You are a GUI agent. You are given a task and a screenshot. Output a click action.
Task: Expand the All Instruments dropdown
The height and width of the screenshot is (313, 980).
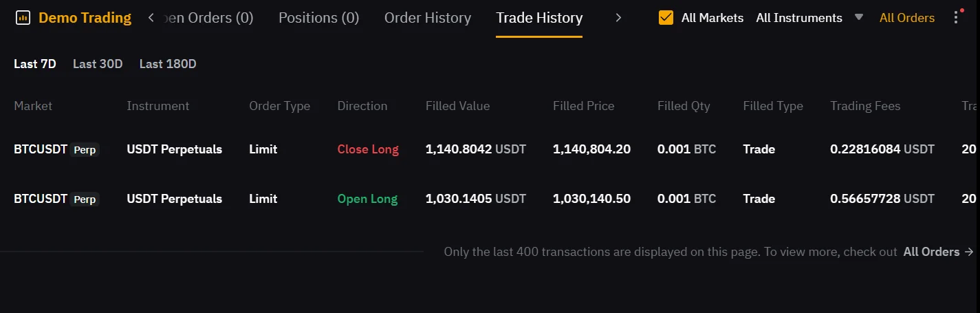point(798,18)
